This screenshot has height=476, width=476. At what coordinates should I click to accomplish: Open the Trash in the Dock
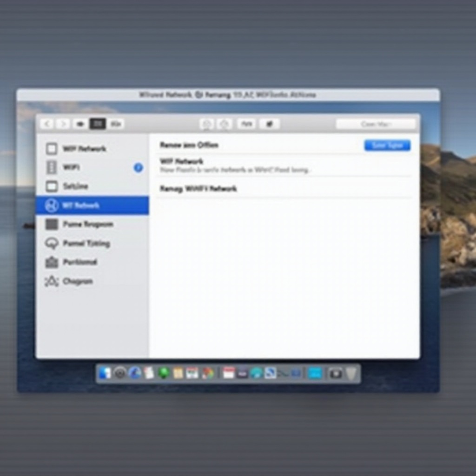(x=351, y=373)
